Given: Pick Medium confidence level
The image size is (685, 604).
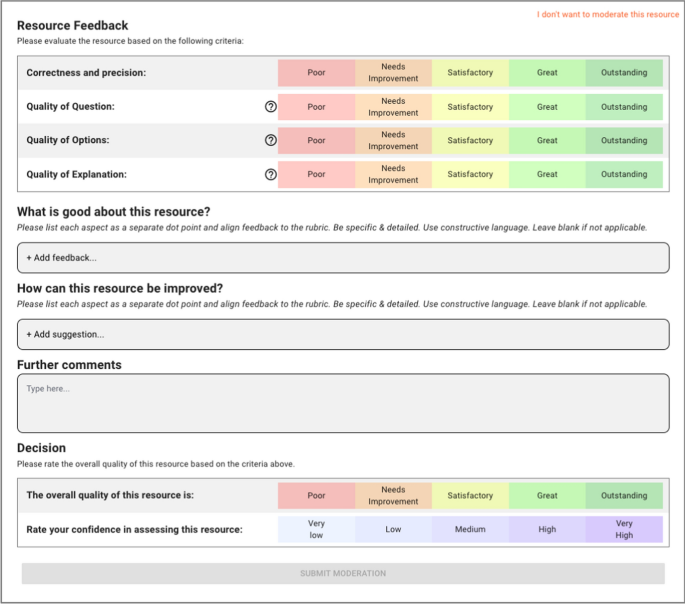Looking at the screenshot, I should (x=470, y=529).
